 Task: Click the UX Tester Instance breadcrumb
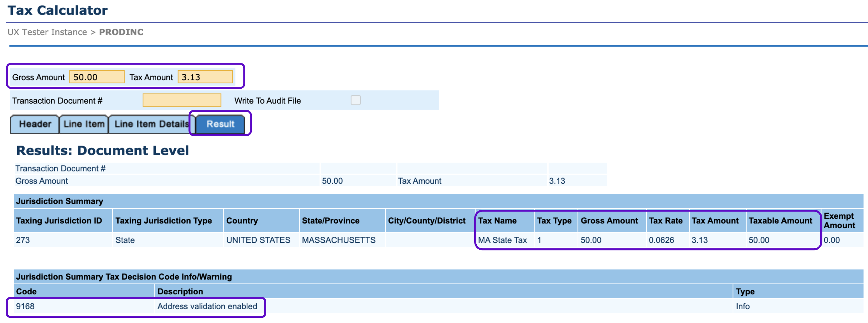pyautogui.click(x=47, y=32)
